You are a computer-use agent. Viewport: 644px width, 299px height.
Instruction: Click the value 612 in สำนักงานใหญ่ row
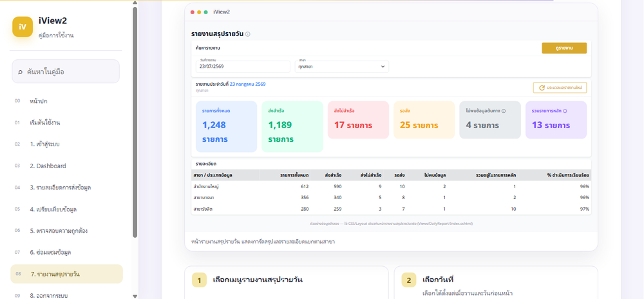coord(305,186)
